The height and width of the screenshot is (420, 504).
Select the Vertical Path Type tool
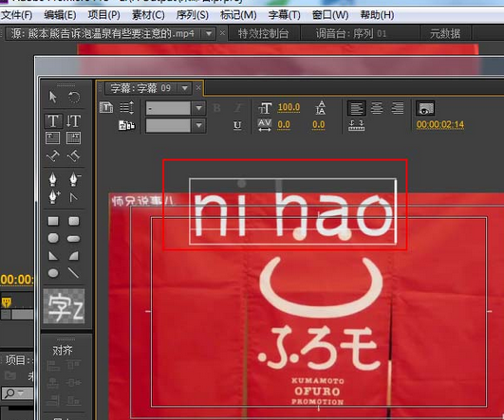(x=74, y=156)
